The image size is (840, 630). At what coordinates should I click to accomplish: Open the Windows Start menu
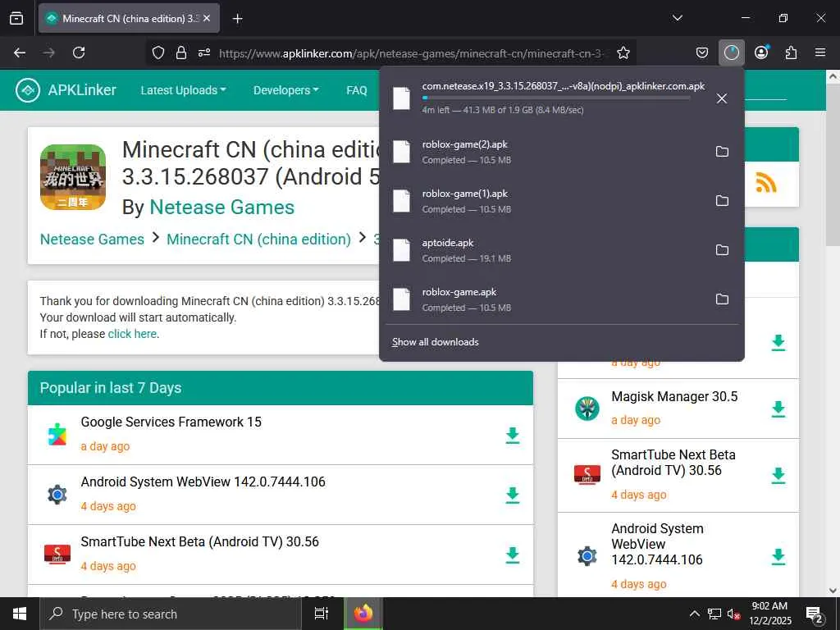point(20,614)
